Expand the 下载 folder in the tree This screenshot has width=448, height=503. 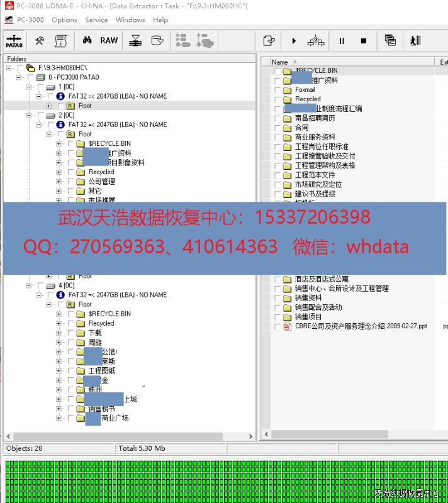click(x=59, y=333)
